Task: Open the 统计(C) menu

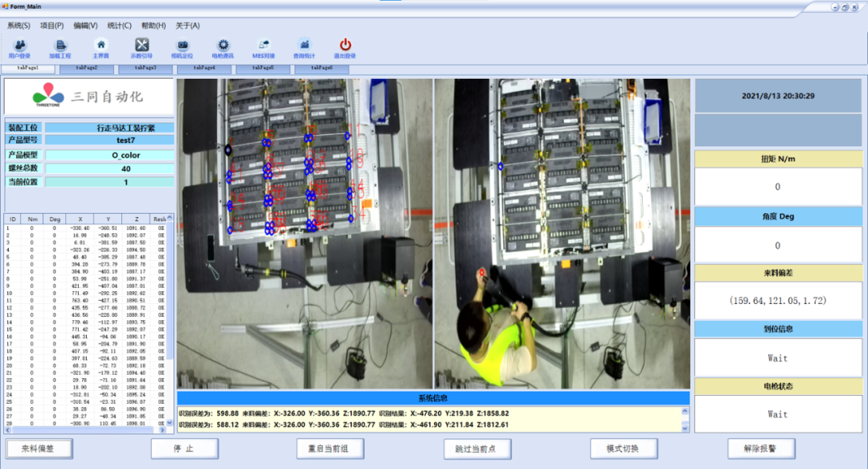Action: click(119, 26)
